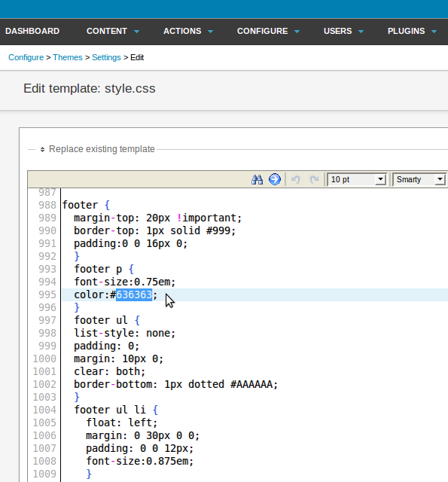The width and height of the screenshot is (448, 482).
Task: Follow the Settings breadcrumb link
Action: 106,57
